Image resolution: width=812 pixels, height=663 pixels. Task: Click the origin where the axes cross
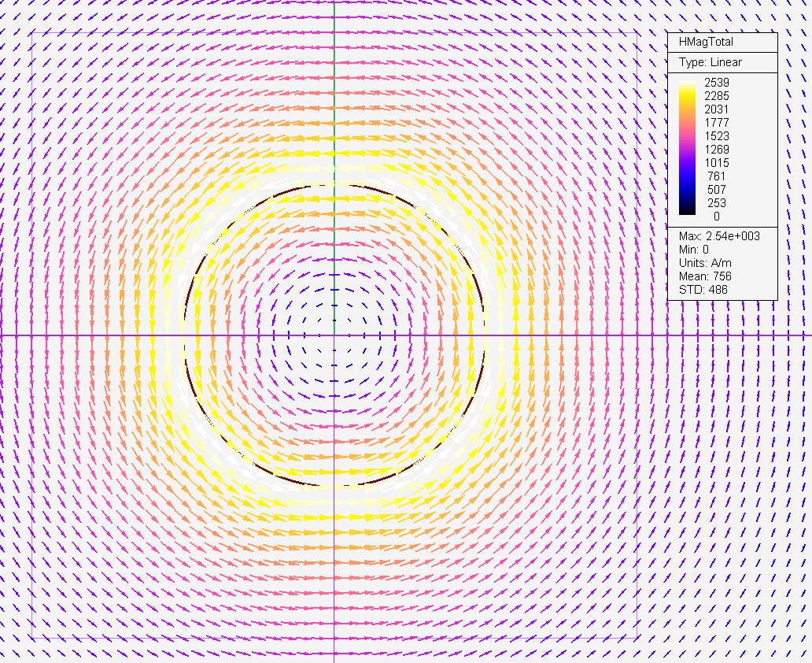334,336
